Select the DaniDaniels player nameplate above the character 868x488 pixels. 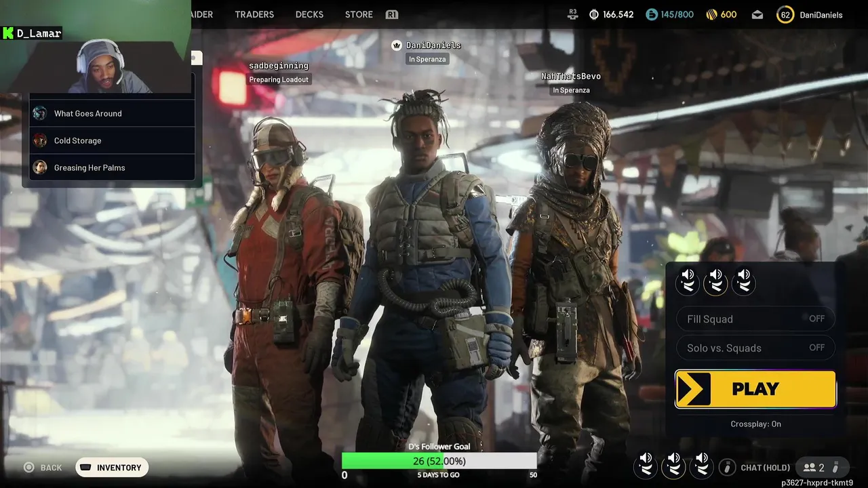pos(433,45)
